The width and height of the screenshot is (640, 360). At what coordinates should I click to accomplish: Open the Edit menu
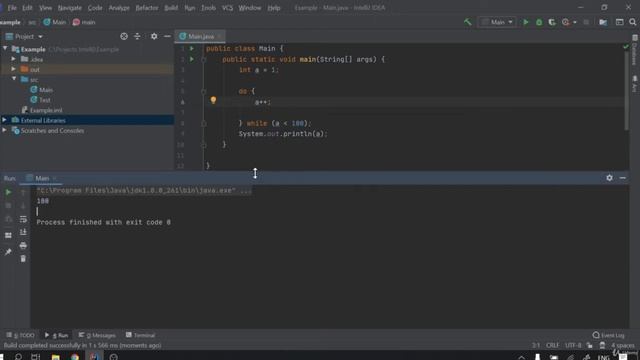tap(27, 8)
